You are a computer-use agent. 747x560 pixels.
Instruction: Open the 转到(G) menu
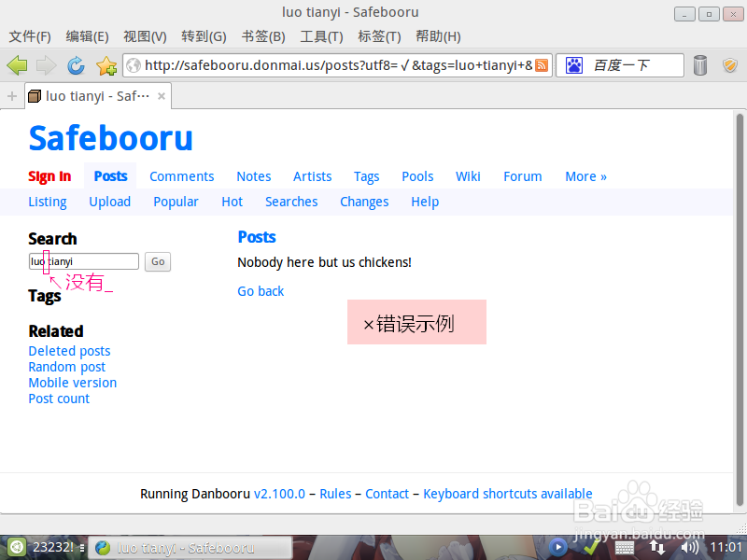point(204,36)
